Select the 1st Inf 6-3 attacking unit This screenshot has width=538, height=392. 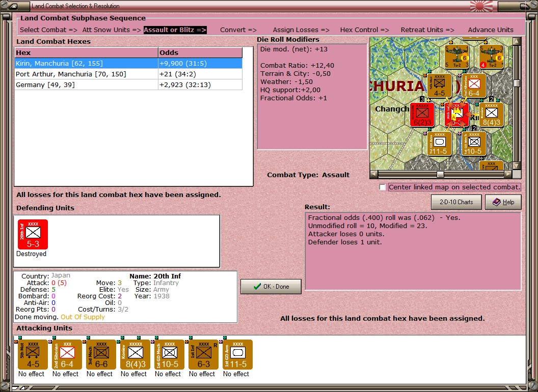click(x=203, y=354)
